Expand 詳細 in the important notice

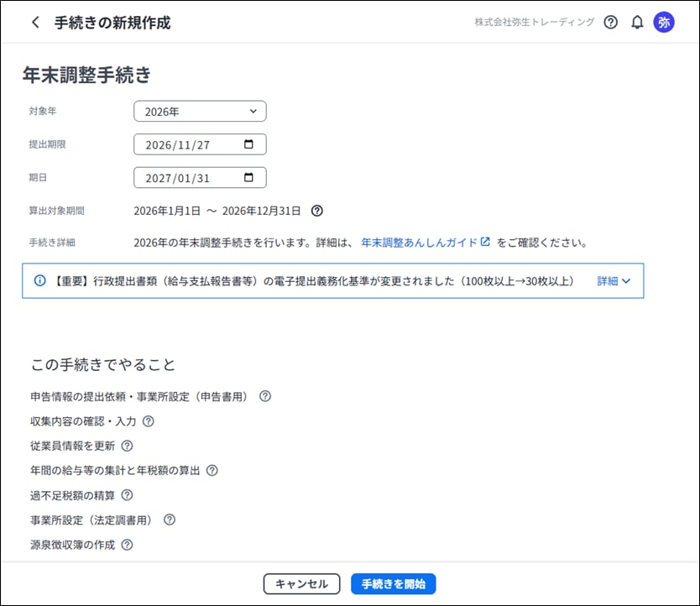coord(614,281)
